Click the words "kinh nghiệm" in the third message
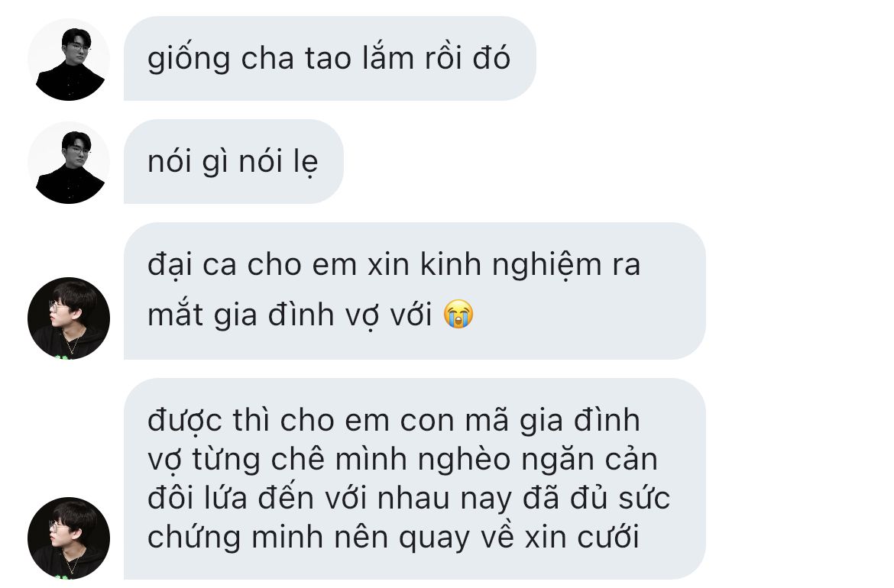Viewport: 894px width, 588px height. pyautogui.click(x=511, y=266)
